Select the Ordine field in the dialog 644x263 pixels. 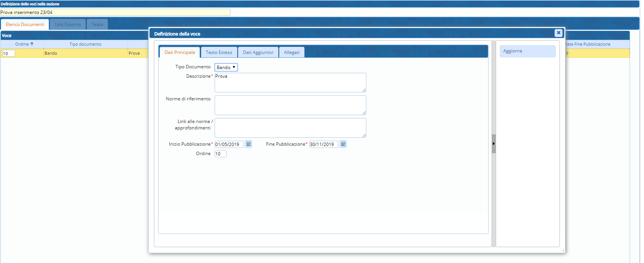click(x=220, y=154)
